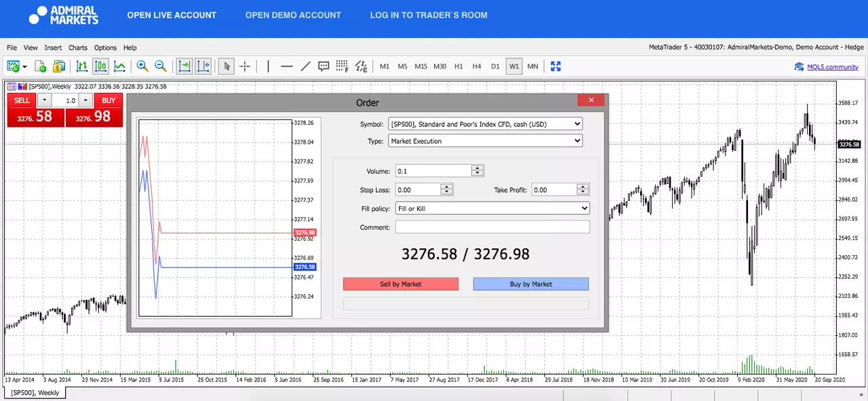The image size is (868, 401).
Task: Open the View menu
Action: [x=31, y=47]
